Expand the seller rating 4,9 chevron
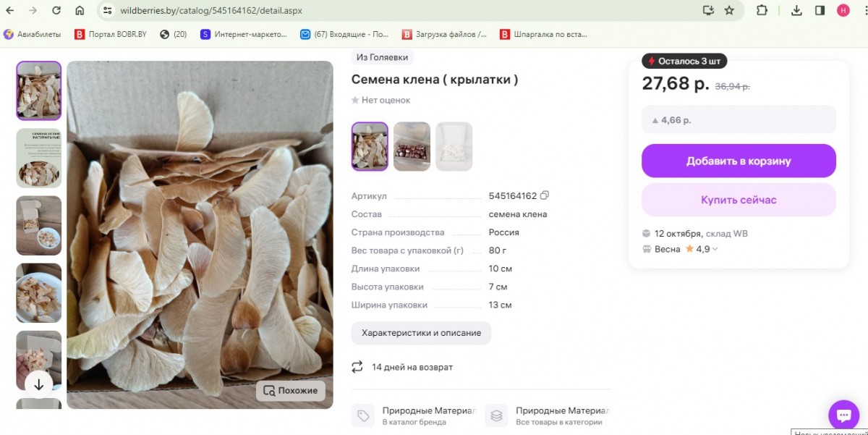 click(715, 250)
